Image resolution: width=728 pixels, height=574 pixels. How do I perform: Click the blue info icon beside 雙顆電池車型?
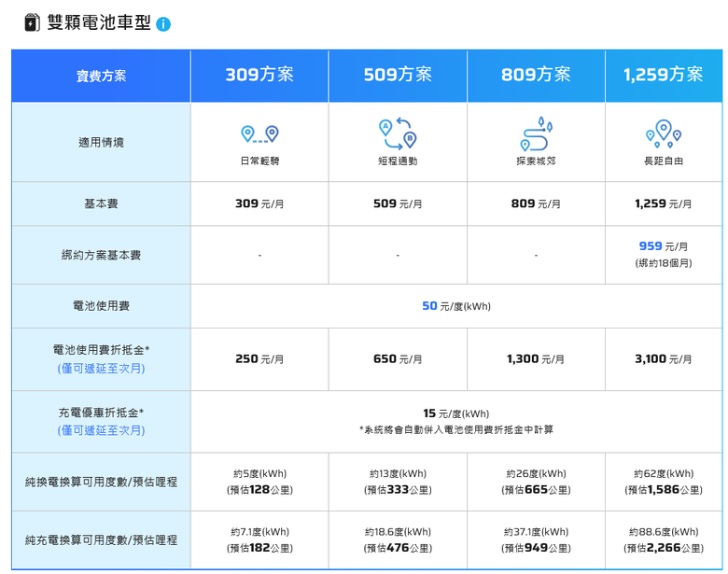point(163,24)
